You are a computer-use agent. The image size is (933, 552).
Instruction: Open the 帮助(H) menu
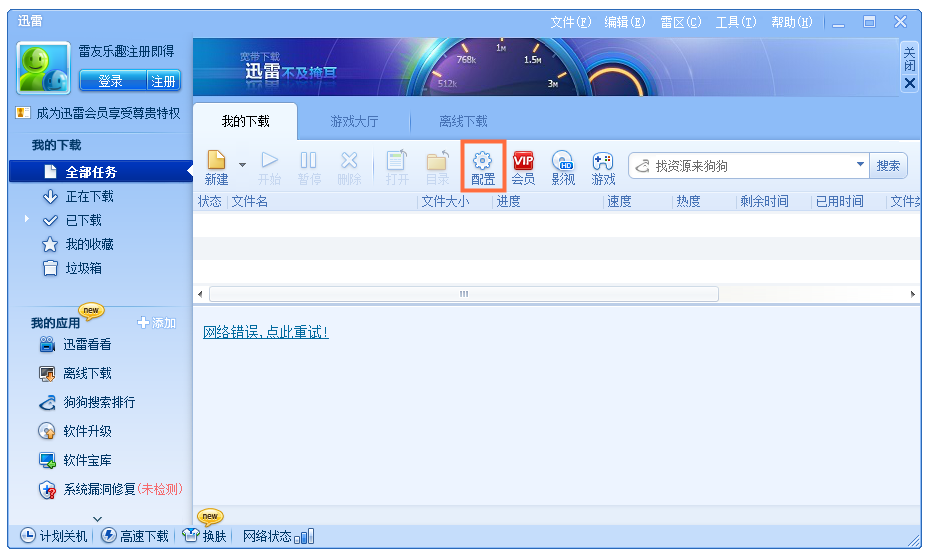[x=791, y=22]
